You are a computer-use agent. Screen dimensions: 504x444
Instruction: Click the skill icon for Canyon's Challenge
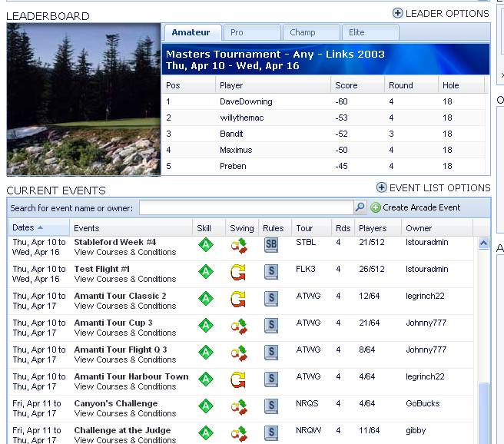(x=205, y=406)
